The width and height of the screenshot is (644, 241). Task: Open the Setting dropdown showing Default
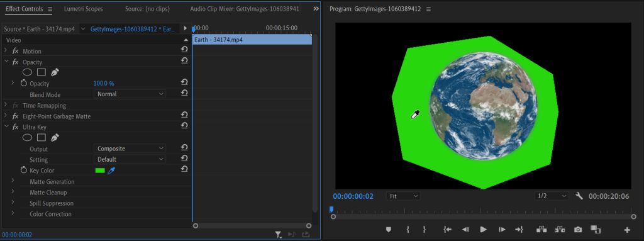130,159
